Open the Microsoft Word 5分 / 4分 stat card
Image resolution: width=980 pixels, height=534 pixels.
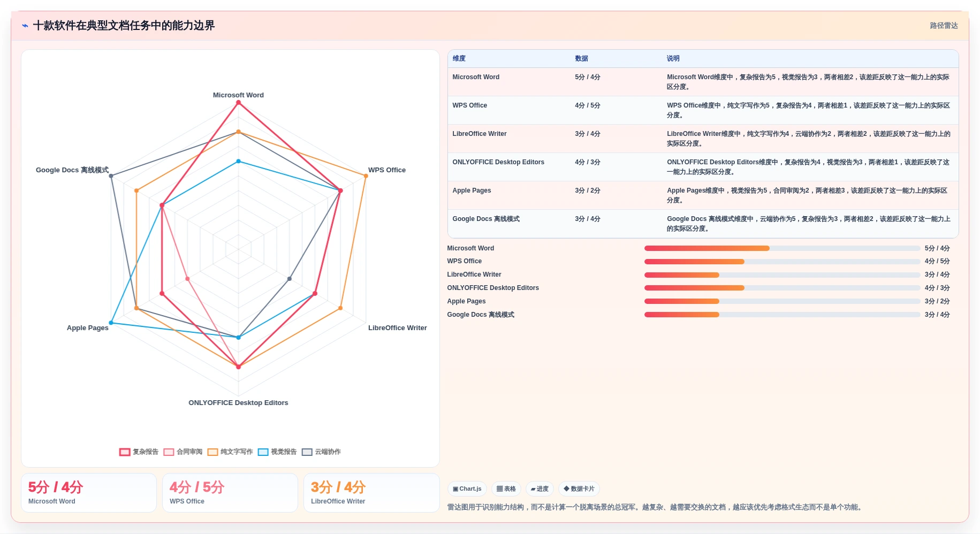click(89, 493)
